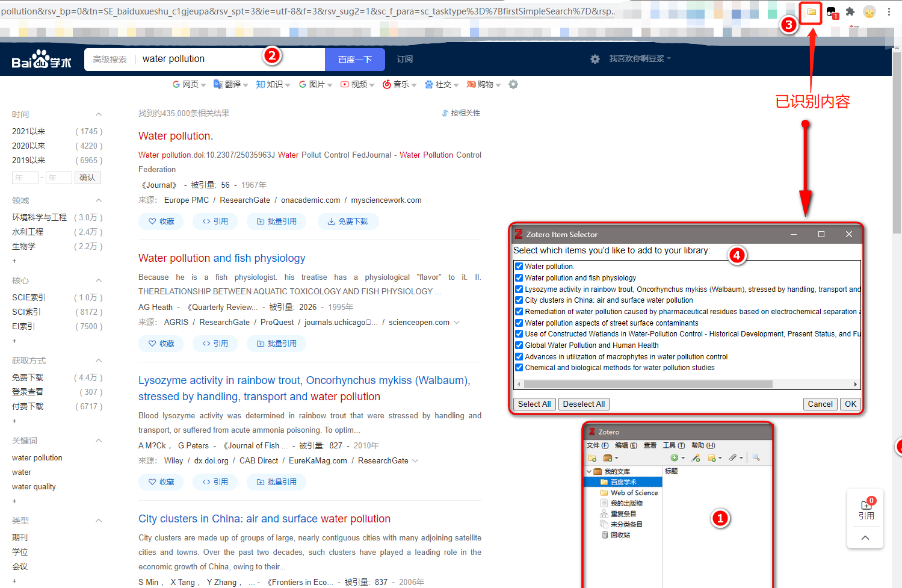Click the Zotero Connector folder icon in browser toolbar
Screen dimensions: 902x588
[x=812, y=11]
